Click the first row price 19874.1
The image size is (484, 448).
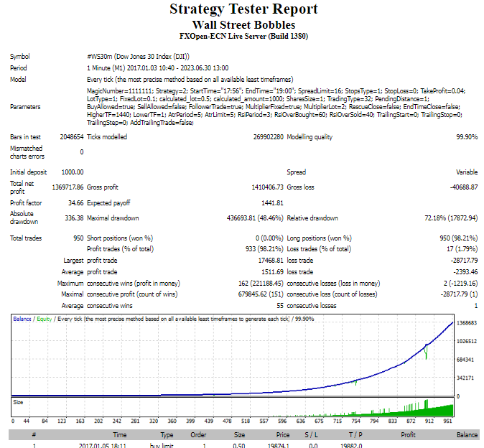point(278,446)
